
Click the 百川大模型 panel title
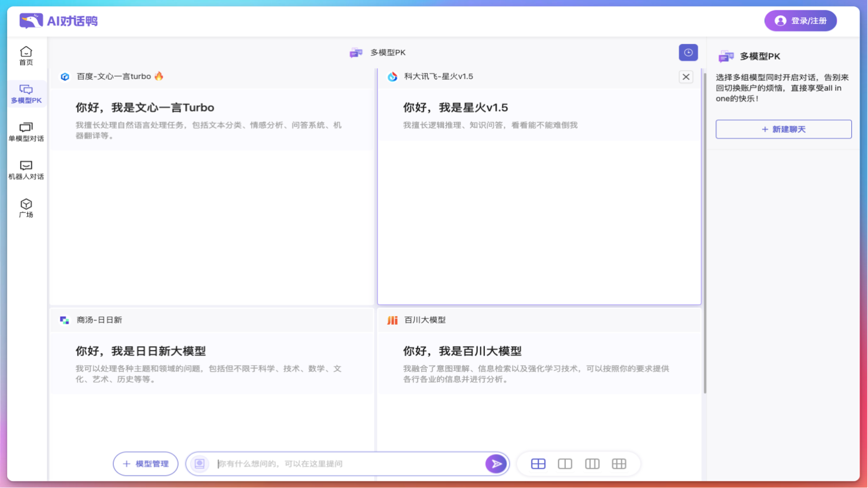click(425, 320)
